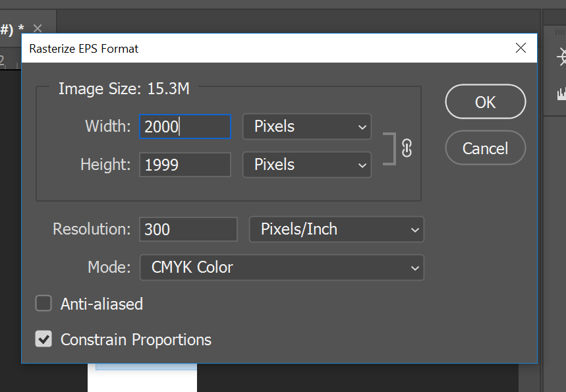Image resolution: width=566 pixels, height=392 pixels.
Task: Click the Height field showing 1999
Action: tap(185, 165)
